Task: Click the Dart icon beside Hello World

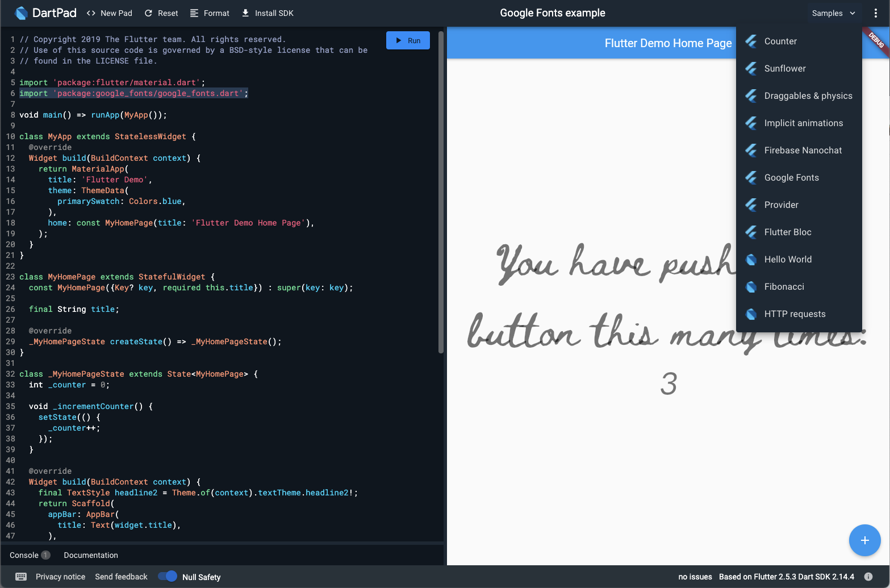Action: 750,259
